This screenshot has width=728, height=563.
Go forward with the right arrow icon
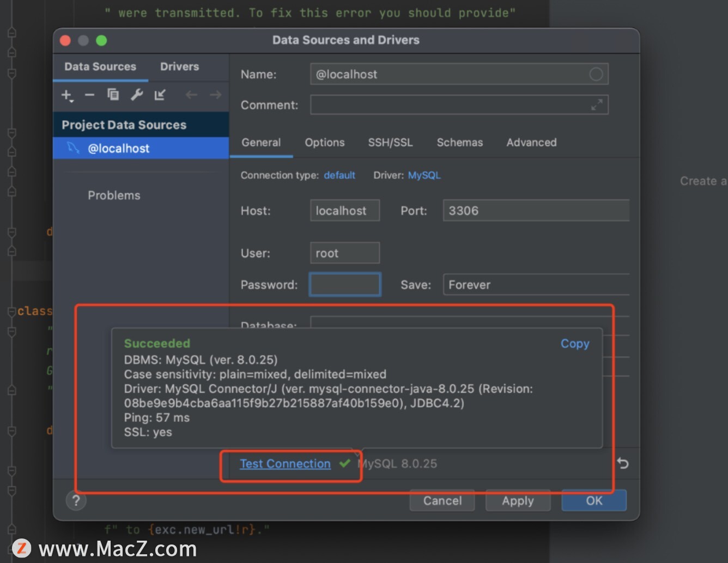[x=216, y=95]
